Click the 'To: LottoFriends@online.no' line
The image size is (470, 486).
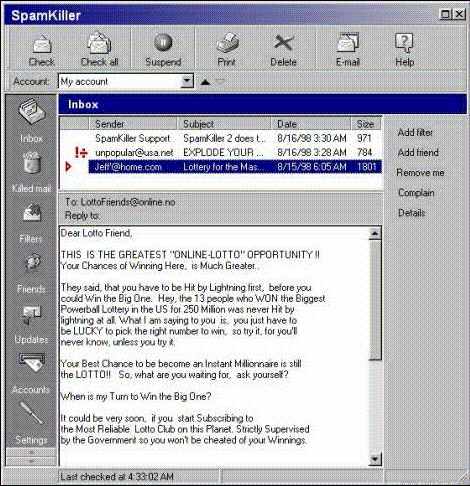tap(120, 202)
